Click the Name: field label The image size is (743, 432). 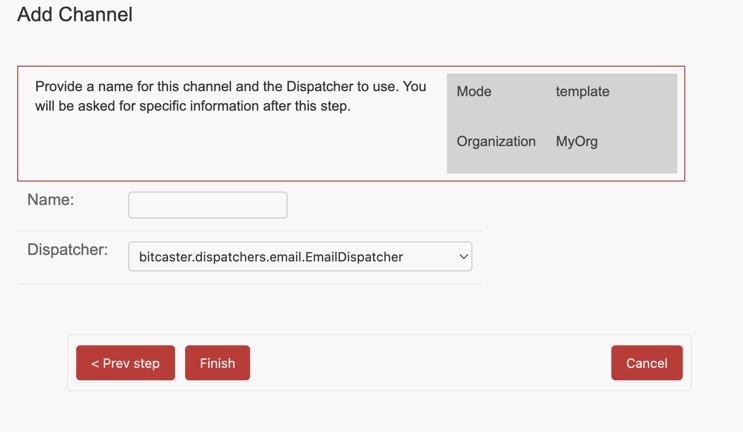[x=51, y=199]
